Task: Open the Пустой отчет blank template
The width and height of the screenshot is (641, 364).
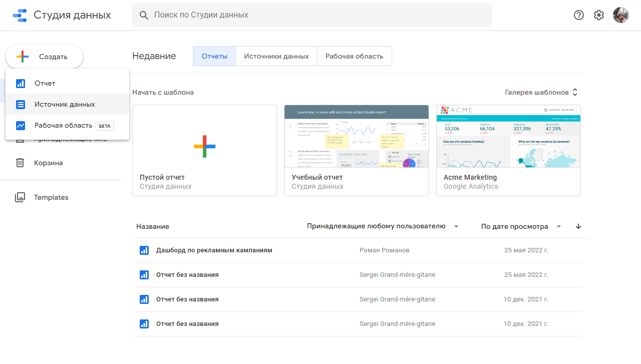Action: tap(204, 150)
